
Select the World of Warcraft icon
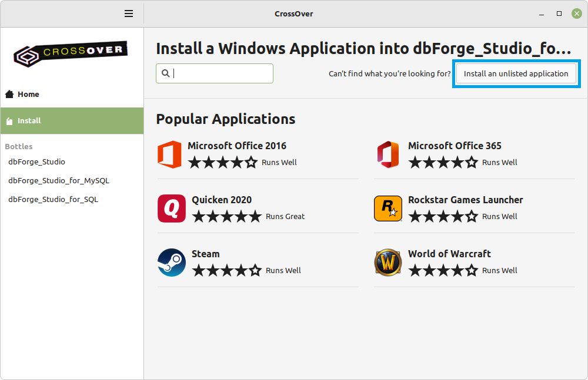387,263
